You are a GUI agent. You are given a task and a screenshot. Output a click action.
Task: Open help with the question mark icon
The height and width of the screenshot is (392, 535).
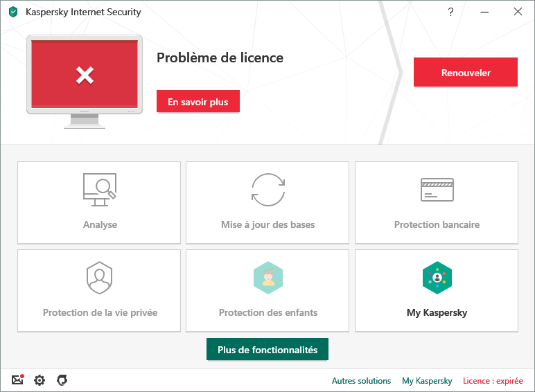coord(450,12)
